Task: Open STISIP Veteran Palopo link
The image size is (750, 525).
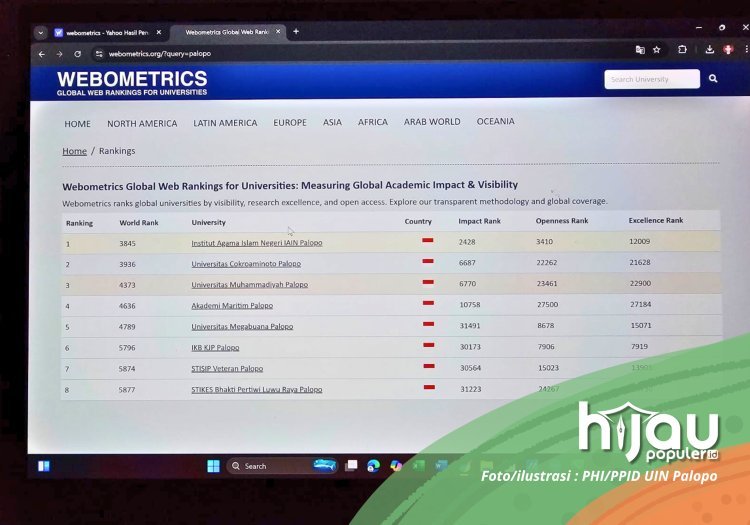Action: (227, 369)
